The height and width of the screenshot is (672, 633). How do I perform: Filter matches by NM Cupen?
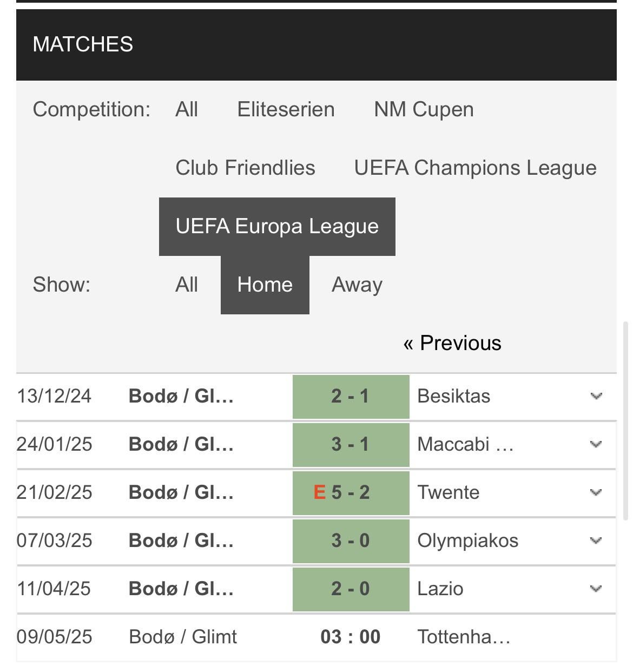pos(425,109)
